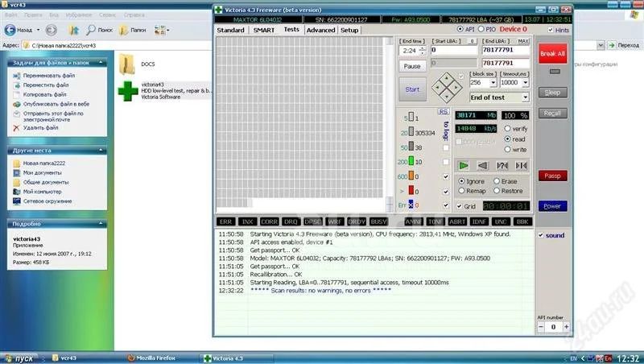Click the green 200 ms block indicator
Screen dimensions: 644x364
(411, 161)
